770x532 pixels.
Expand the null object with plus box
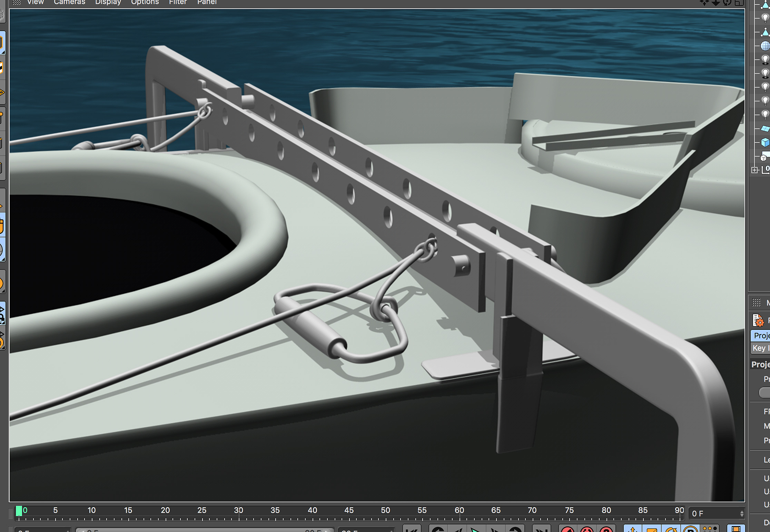tap(755, 170)
